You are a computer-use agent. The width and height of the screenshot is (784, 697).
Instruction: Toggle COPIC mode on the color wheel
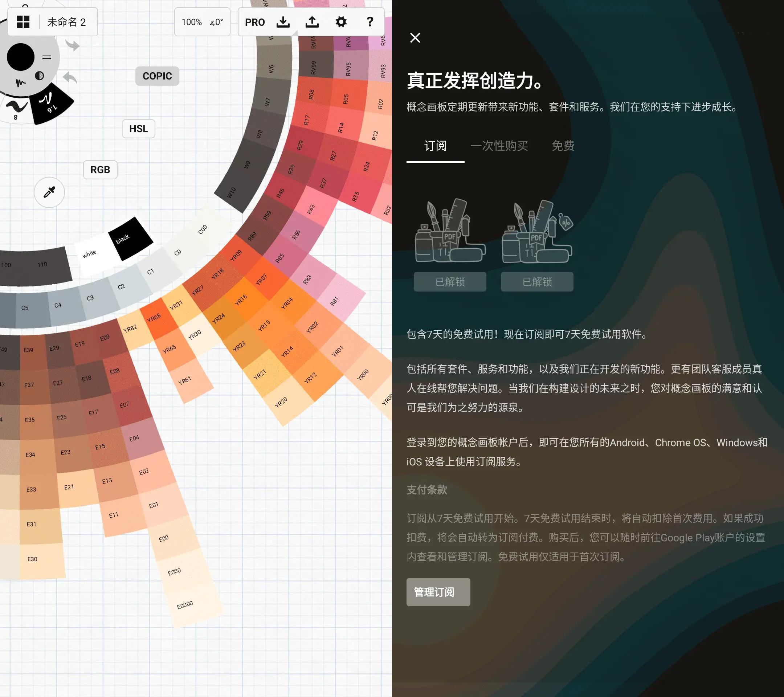pyautogui.click(x=157, y=76)
